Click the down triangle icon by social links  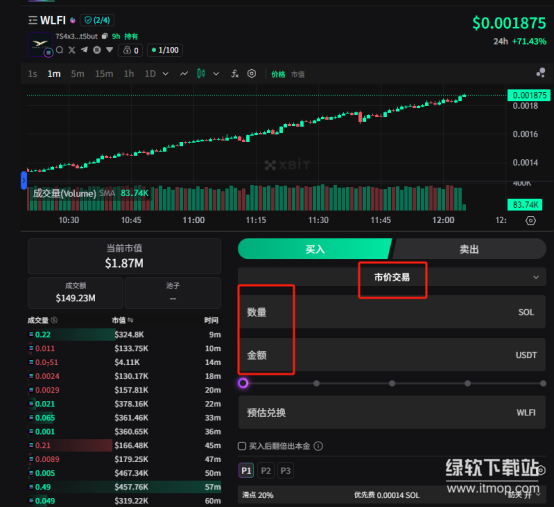pos(110,49)
